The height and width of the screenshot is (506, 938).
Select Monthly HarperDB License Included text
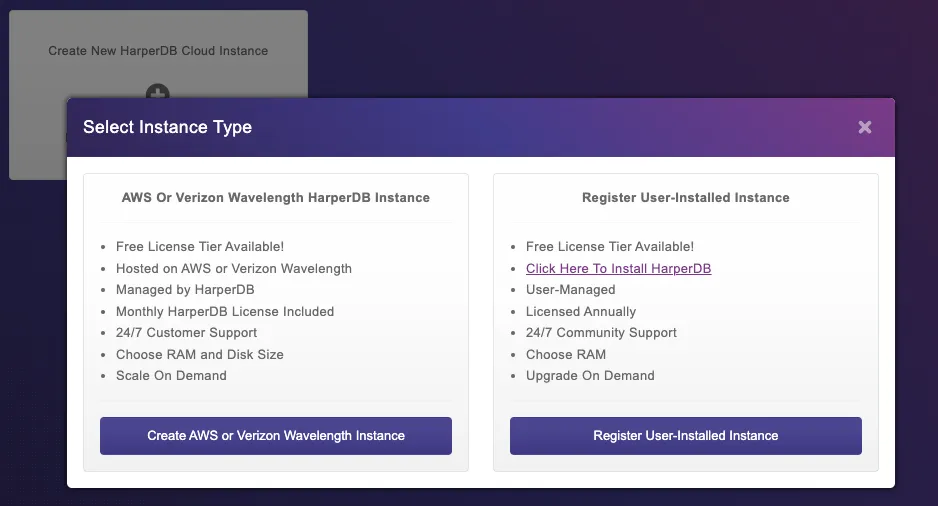(225, 312)
